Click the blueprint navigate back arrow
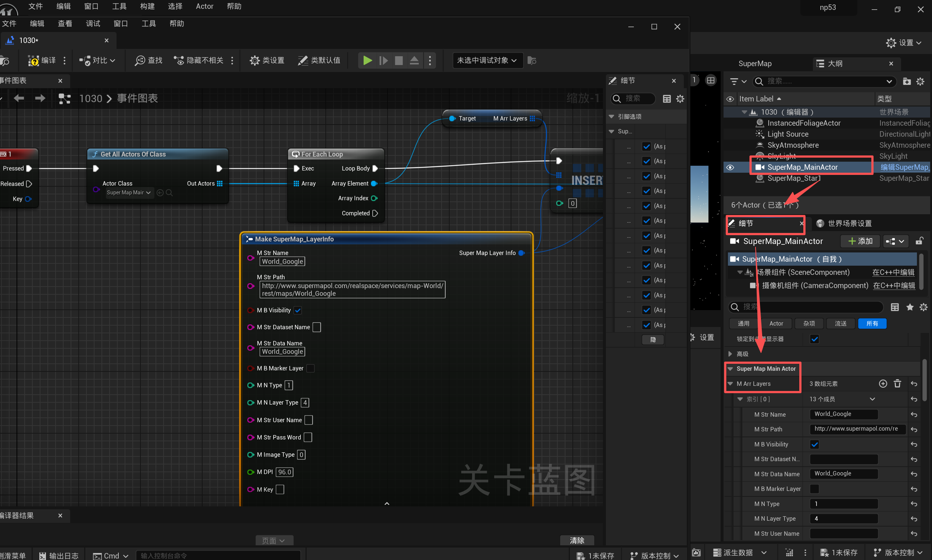Viewport: 932px width, 560px height. coord(18,98)
